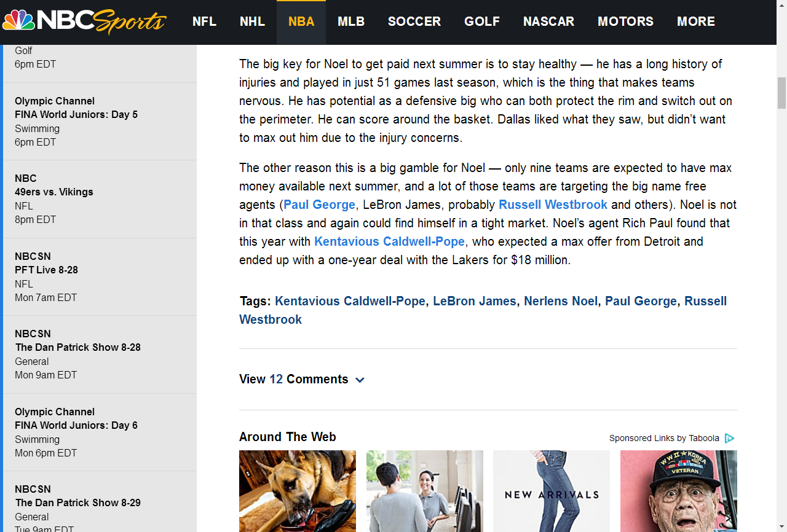Open the two people talking sponsored thumbnail
This screenshot has height=532, width=787.
tap(425, 491)
